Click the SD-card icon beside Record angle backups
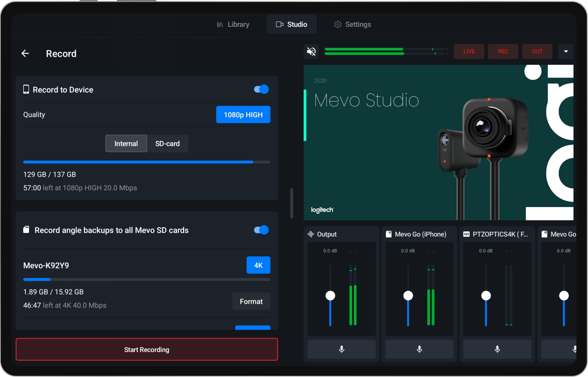 tap(26, 230)
